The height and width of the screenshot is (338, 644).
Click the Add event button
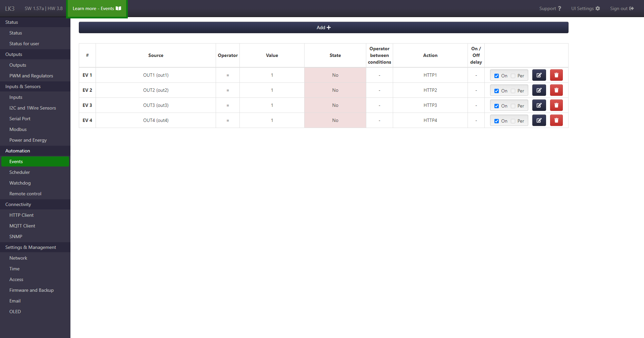(323, 27)
